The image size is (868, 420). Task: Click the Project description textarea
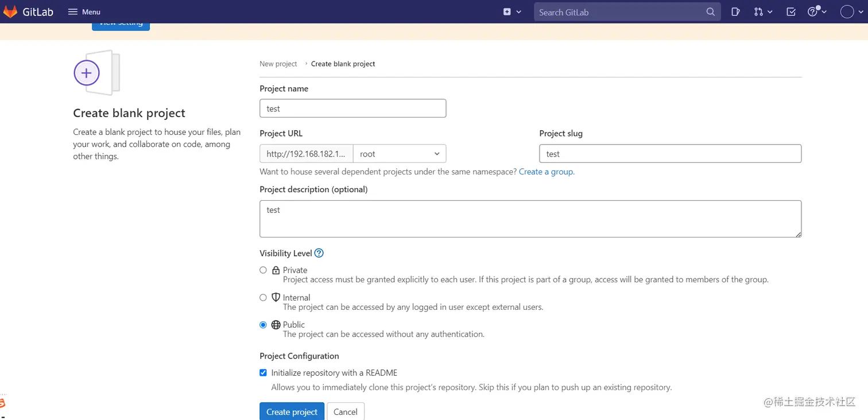(530, 219)
